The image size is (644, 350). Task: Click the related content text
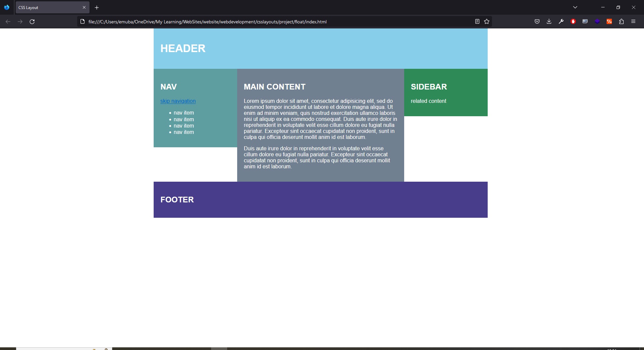pyautogui.click(x=429, y=101)
